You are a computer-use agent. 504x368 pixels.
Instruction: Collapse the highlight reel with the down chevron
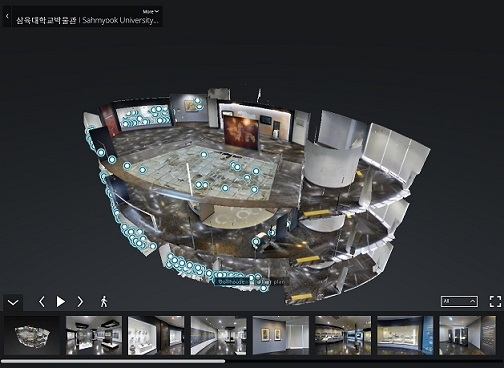pyautogui.click(x=13, y=302)
